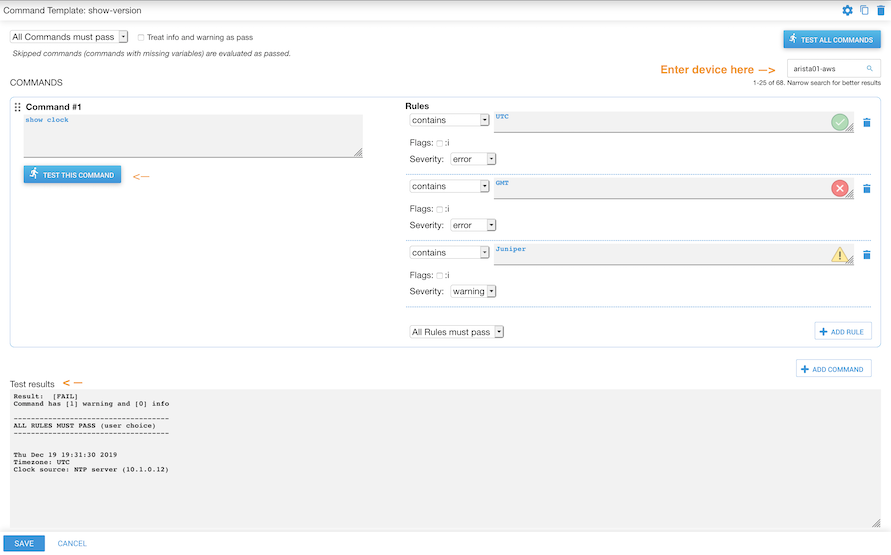Click the 'Command #1' heading
The height and width of the screenshot is (555, 891).
click(x=53, y=107)
